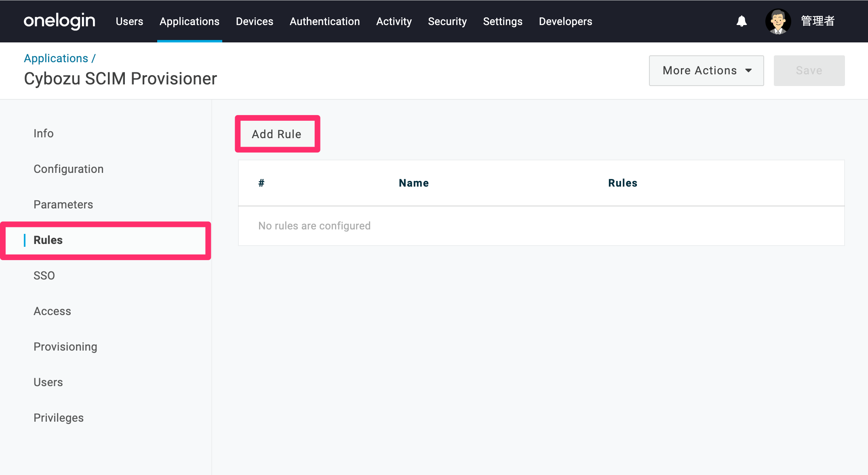The image size is (868, 475).
Task: Open the Devices menu
Action: click(255, 21)
